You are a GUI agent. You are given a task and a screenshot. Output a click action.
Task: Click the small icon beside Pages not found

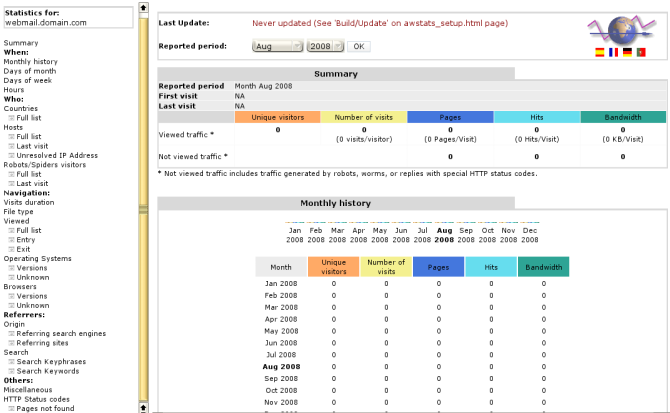[x=12, y=409]
